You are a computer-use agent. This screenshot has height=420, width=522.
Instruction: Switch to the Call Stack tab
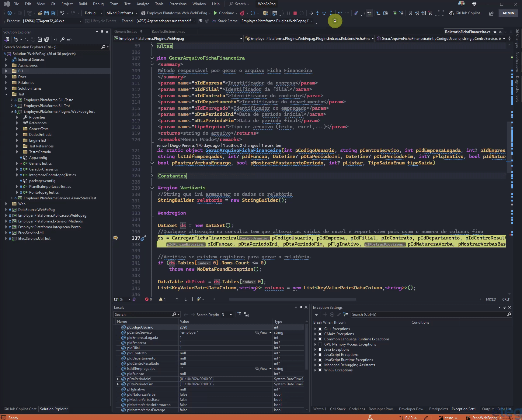(x=338, y=409)
